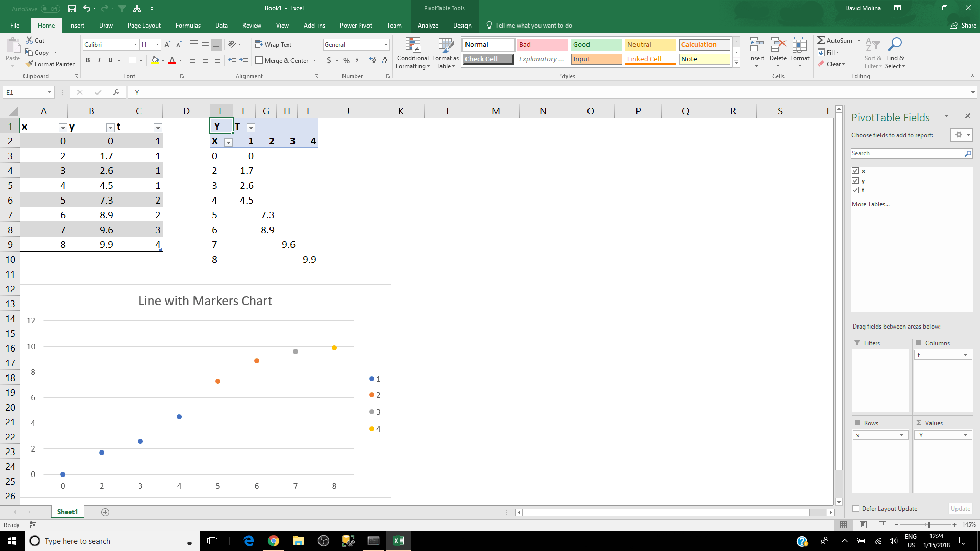Apply the Good cell style
The width and height of the screenshot is (980, 551).
(x=596, y=45)
